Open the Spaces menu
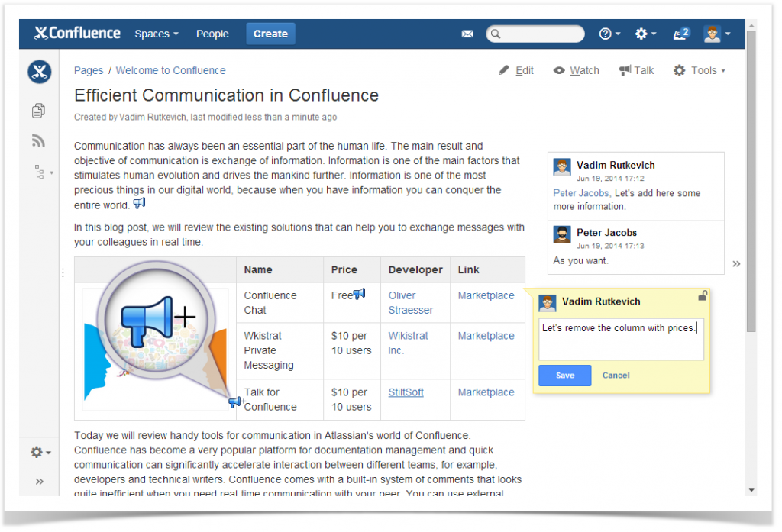Image resolution: width=782 pixels, height=532 pixels. coord(156,34)
